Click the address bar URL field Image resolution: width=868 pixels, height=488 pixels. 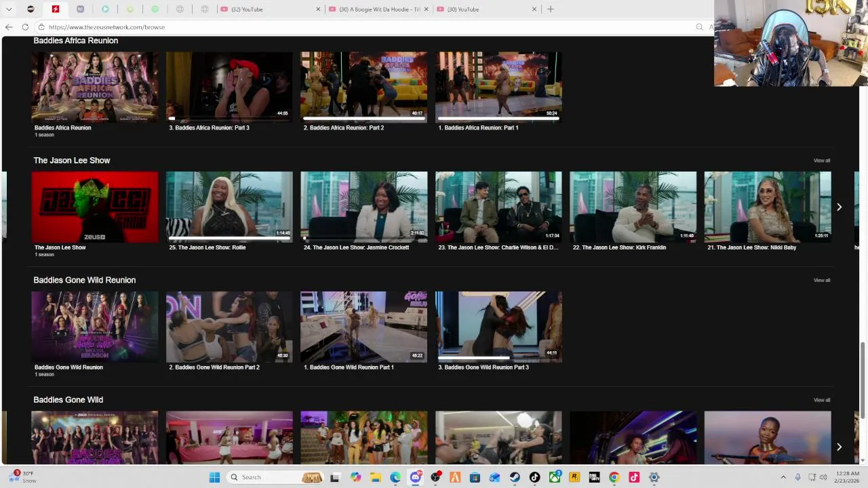click(x=366, y=27)
